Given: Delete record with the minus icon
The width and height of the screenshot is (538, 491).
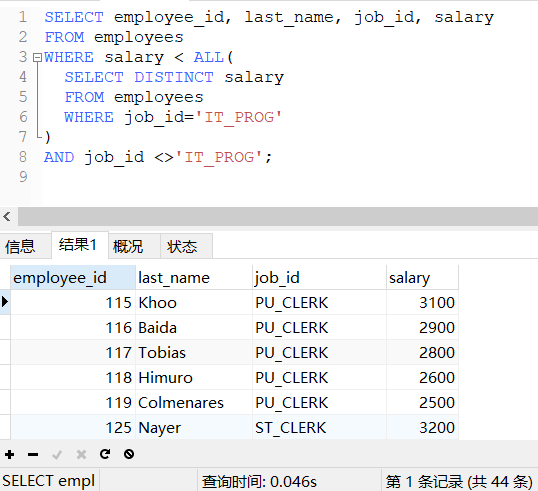Looking at the screenshot, I should click(x=33, y=455).
